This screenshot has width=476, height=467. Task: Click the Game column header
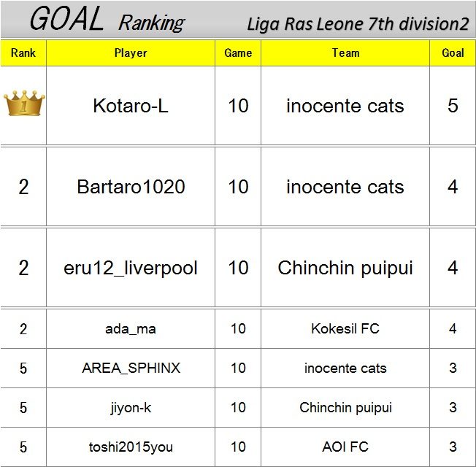[x=238, y=53]
